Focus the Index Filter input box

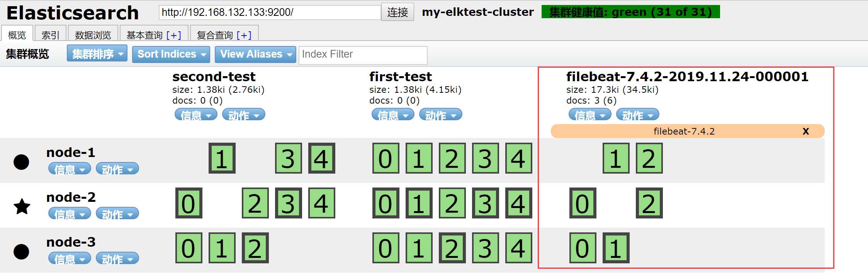point(363,55)
